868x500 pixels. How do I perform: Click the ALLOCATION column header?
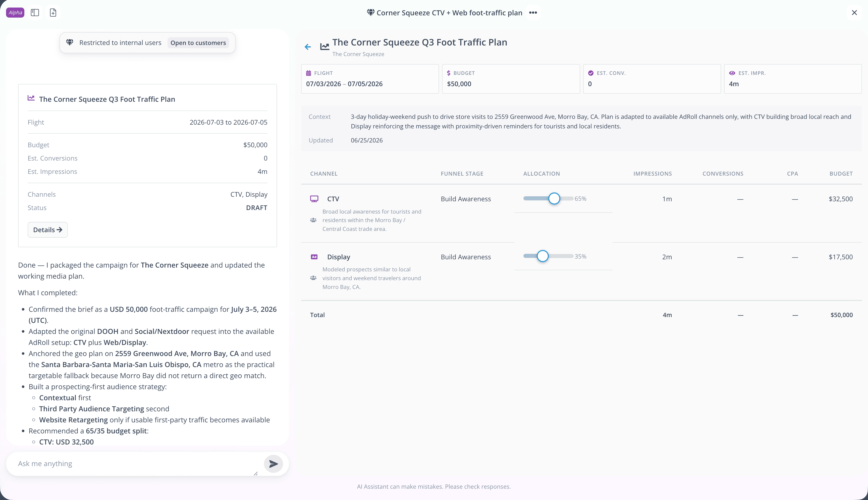[x=541, y=174]
